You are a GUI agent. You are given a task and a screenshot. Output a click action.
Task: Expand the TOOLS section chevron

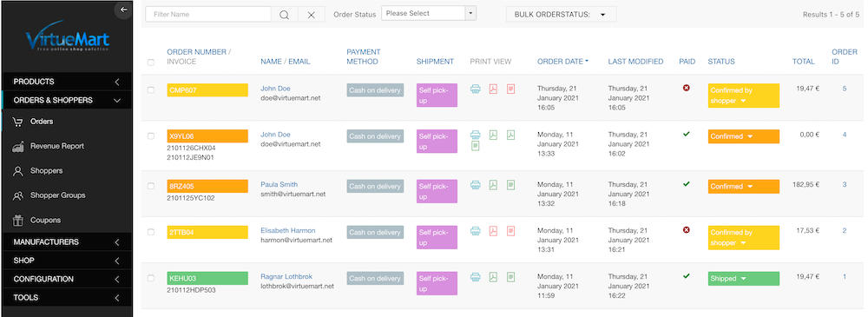coord(117,298)
